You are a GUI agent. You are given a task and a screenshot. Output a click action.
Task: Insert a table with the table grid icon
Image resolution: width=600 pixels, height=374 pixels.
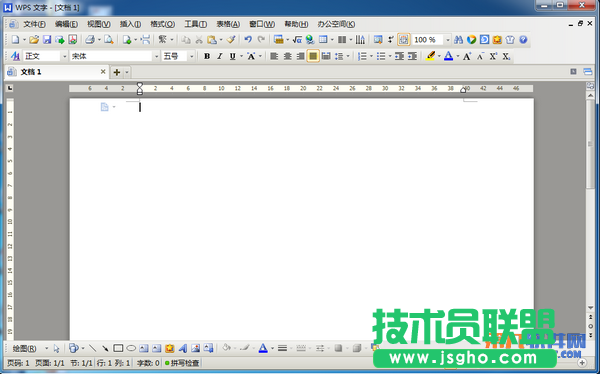[x=323, y=39]
